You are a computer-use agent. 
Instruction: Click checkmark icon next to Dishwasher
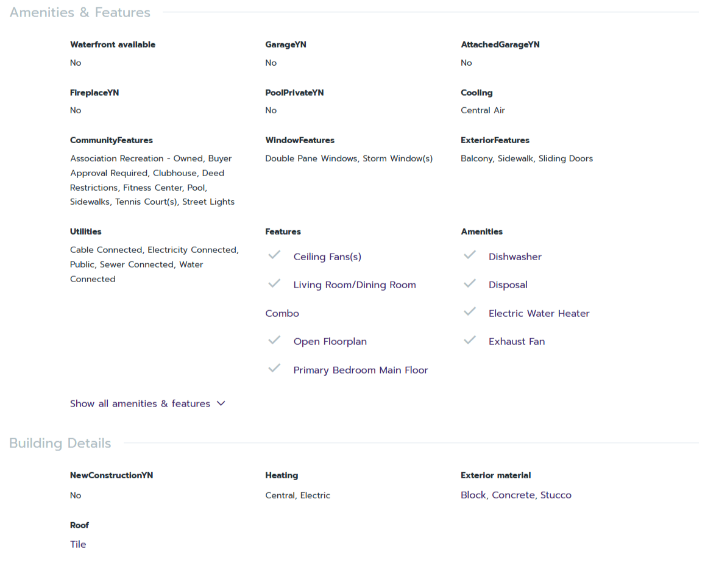469,255
